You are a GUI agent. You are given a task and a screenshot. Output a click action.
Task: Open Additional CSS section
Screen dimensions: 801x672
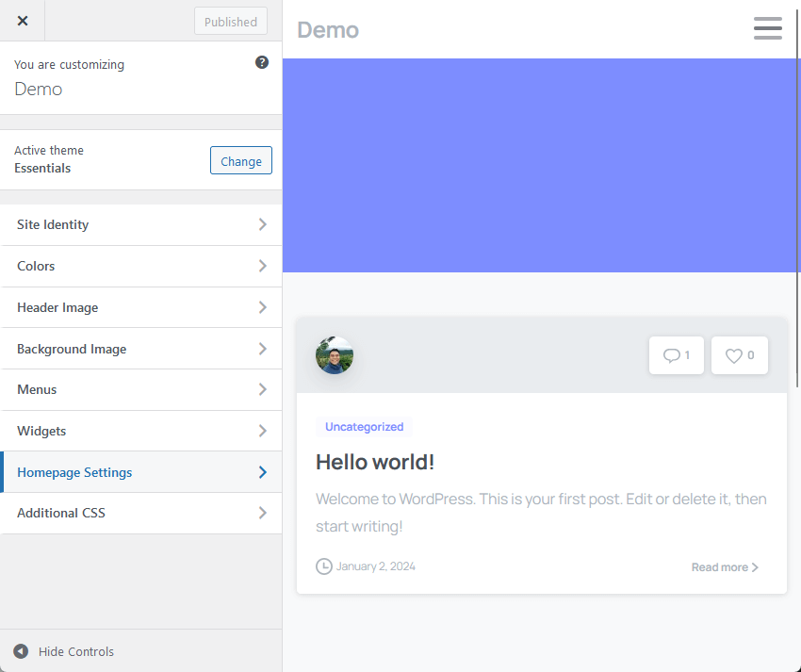(x=141, y=513)
